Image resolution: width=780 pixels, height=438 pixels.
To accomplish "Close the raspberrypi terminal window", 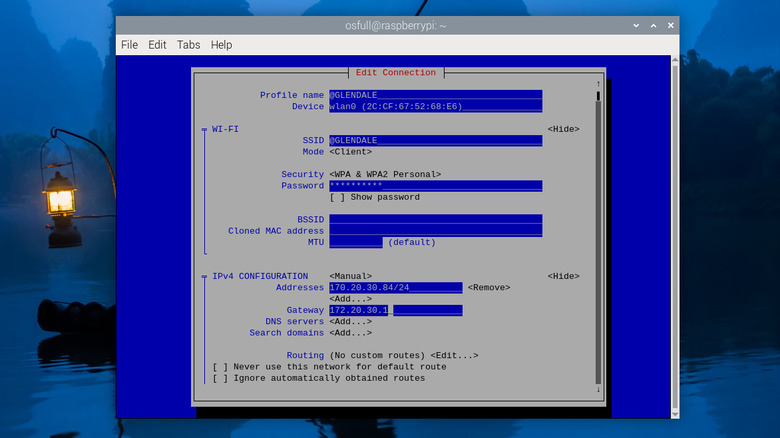I will [668, 25].
